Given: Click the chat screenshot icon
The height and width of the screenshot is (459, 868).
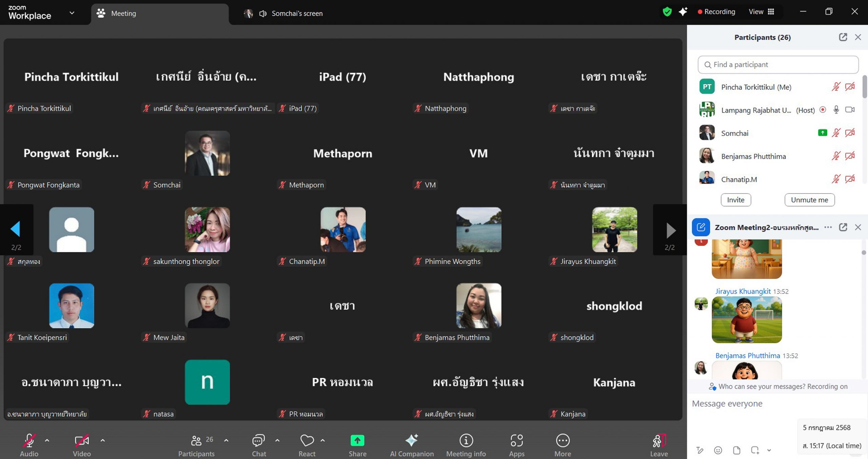Looking at the screenshot, I should click(x=755, y=450).
